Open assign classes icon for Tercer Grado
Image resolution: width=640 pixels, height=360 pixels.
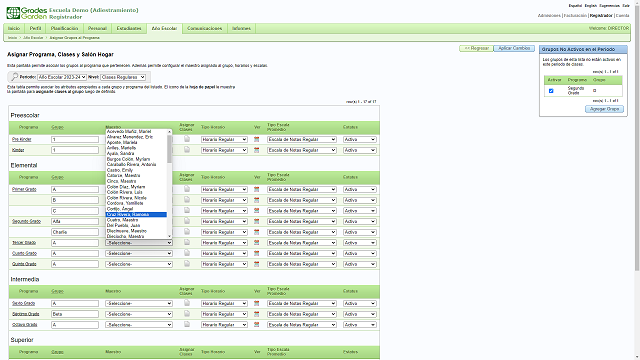coord(187,242)
